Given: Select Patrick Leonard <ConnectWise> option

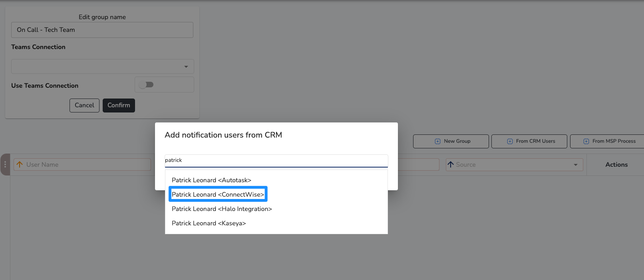Looking at the screenshot, I should point(276,195).
